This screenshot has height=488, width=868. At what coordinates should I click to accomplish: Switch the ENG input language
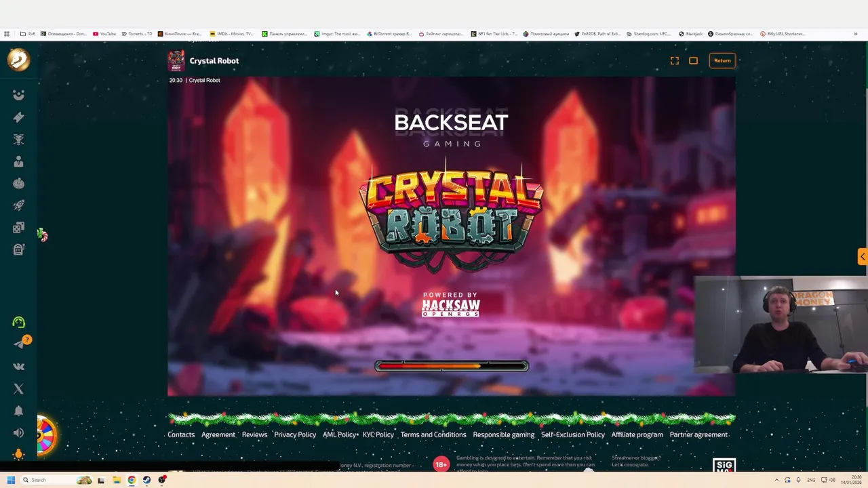tap(811, 480)
